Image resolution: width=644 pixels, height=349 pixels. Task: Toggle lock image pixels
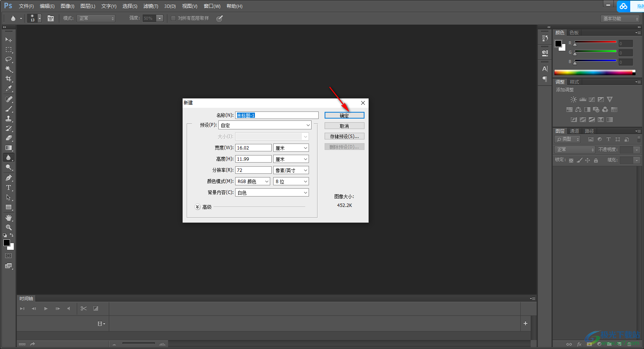[579, 160]
